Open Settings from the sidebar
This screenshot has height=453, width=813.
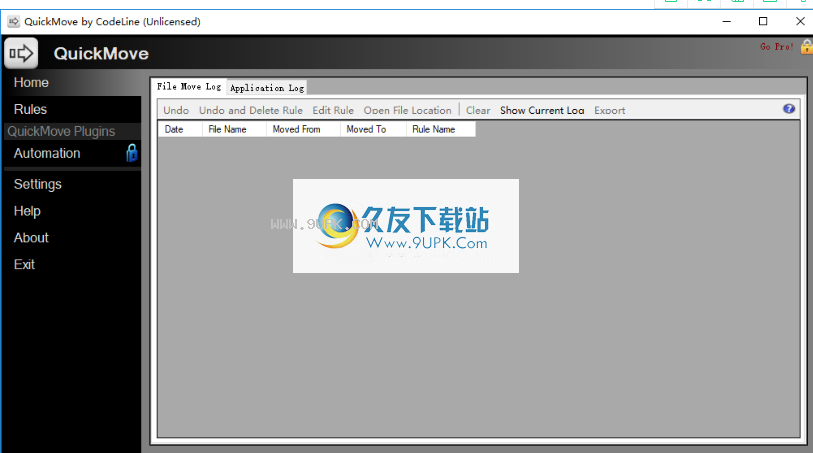37,184
